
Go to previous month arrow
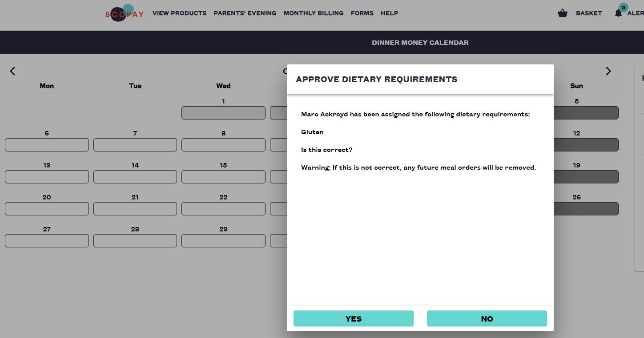[x=12, y=71]
